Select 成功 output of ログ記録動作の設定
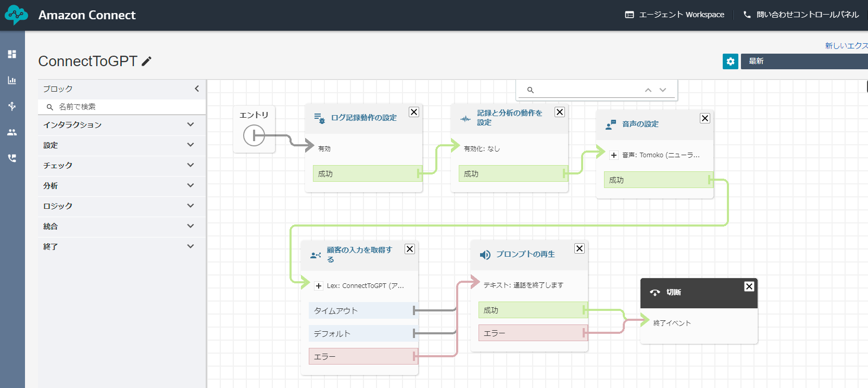This screenshot has height=388, width=868. [368, 174]
